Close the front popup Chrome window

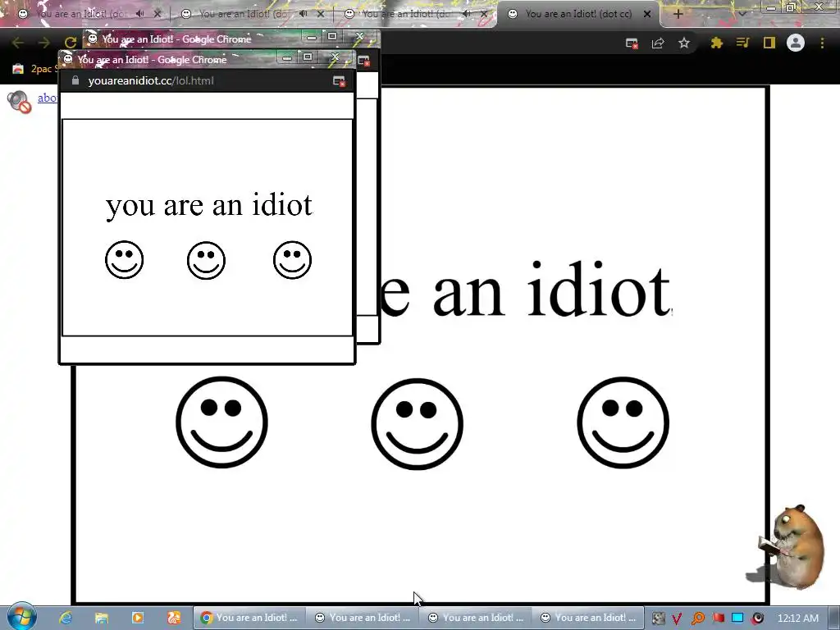pos(335,57)
